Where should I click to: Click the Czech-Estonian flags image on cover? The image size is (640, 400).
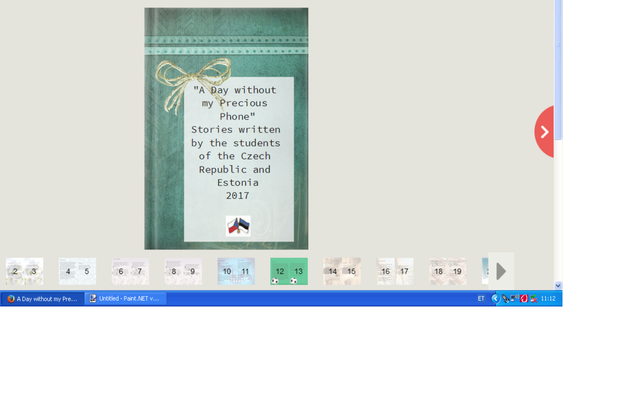pyautogui.click(x=238, y=226)
